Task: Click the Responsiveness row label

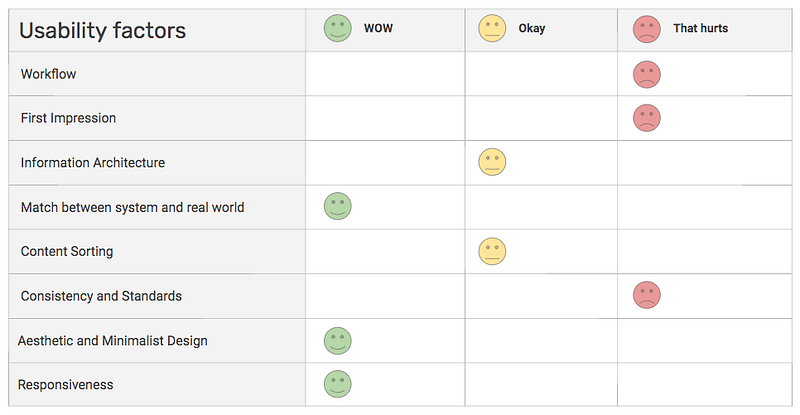Action: pyautogui.click(x=65, y=384)
